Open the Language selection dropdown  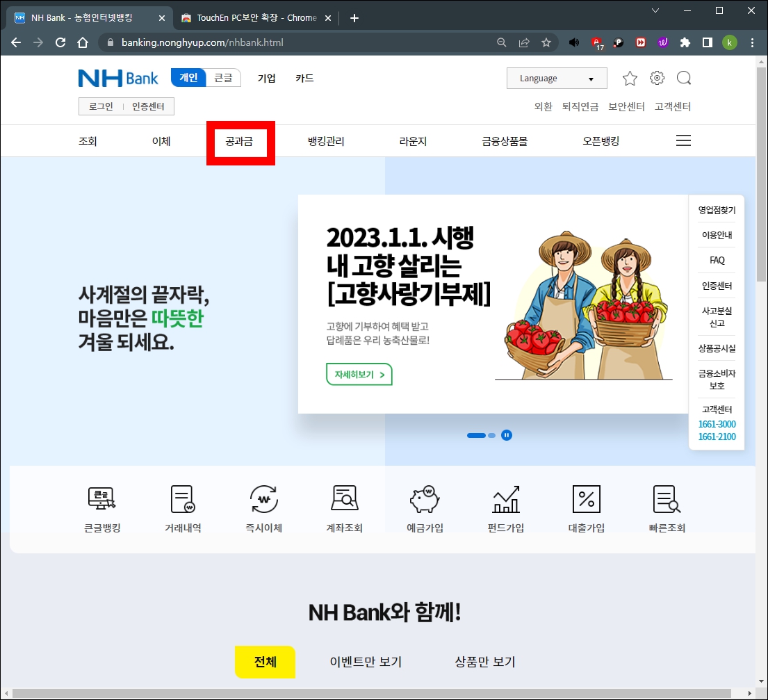point(556,78)
